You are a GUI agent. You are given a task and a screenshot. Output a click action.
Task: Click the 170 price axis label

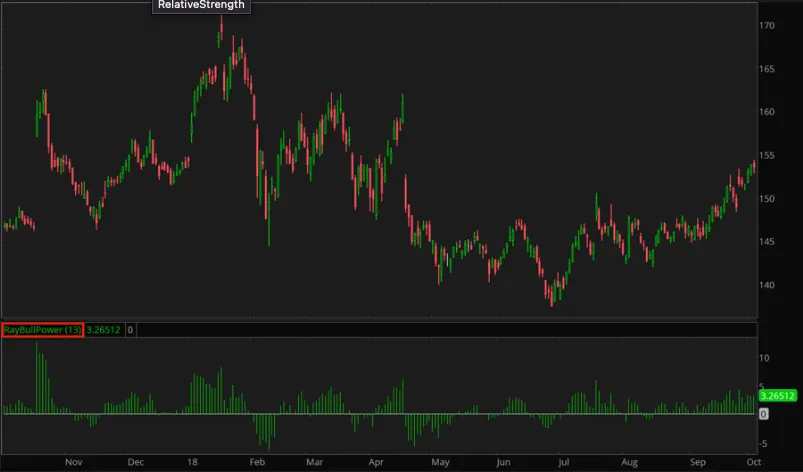click(x=767, y=25)
